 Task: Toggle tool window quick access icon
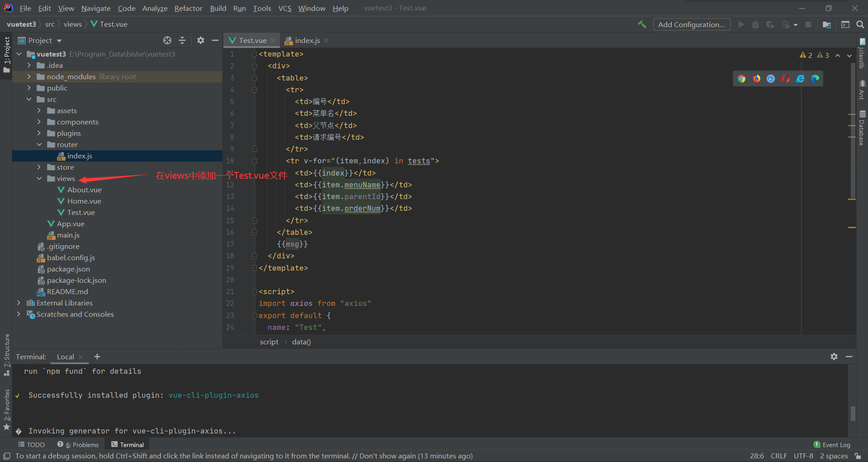click(7, 456)
